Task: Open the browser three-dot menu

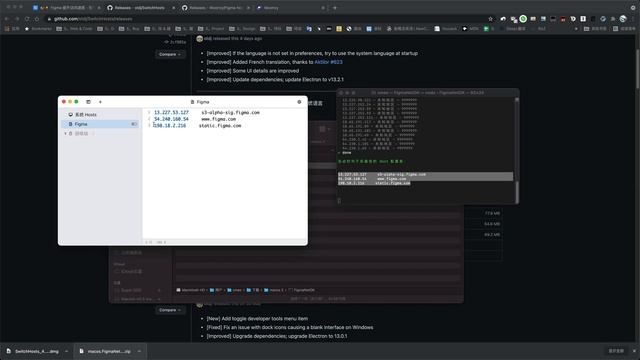Action: 634,19
